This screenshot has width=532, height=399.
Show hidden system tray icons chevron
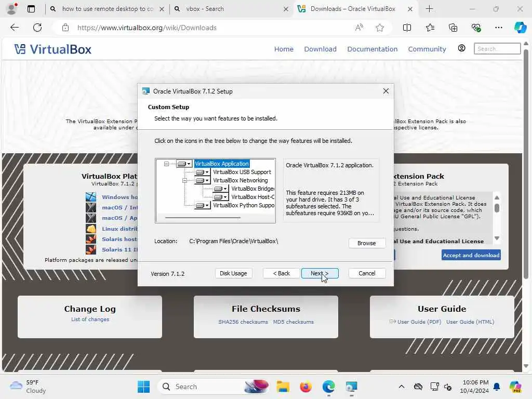pyautogui.click(x=402, y=387)
